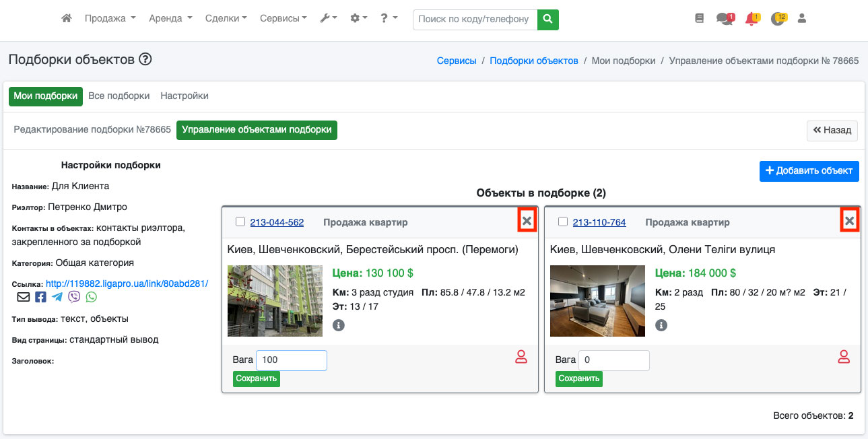
Task: Open the Настройки tab
Action: pos(185,96)
